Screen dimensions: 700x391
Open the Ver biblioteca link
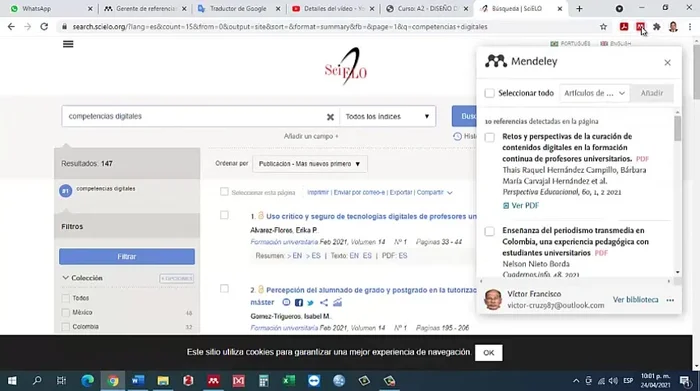pos(635,300)
